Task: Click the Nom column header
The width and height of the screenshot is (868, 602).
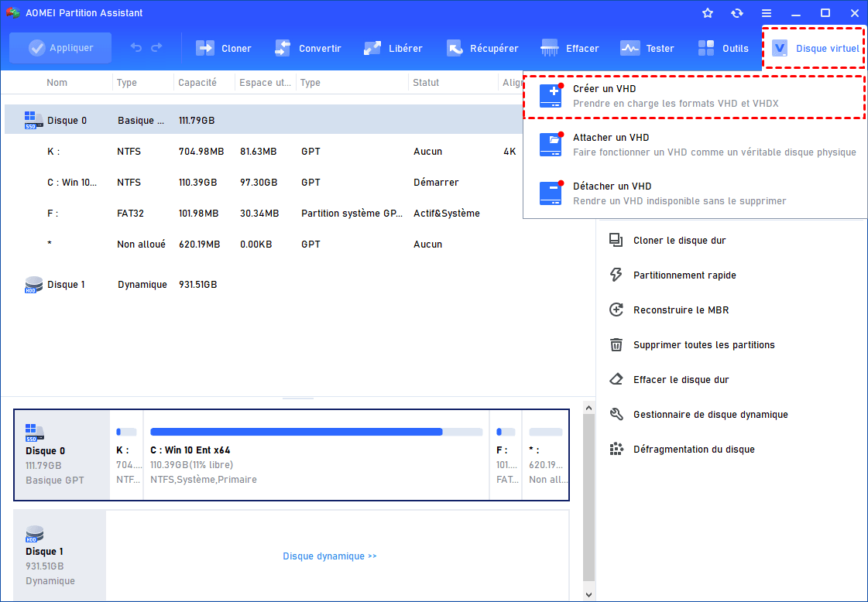Action: point(57,83)
